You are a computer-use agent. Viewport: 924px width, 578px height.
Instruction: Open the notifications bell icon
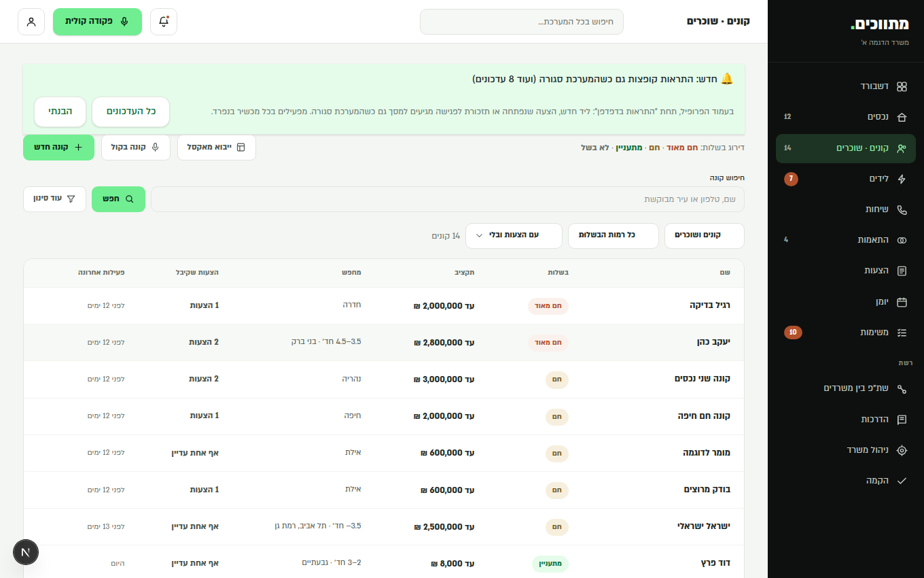(x=164, y=22)
